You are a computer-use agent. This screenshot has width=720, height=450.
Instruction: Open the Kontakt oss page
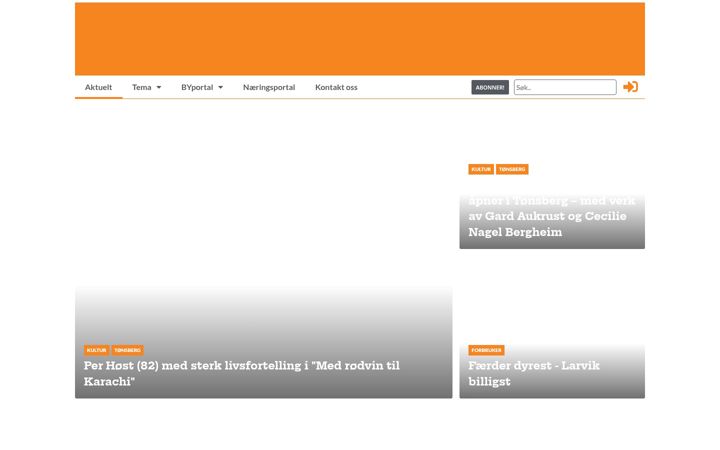tap(336, 87)
